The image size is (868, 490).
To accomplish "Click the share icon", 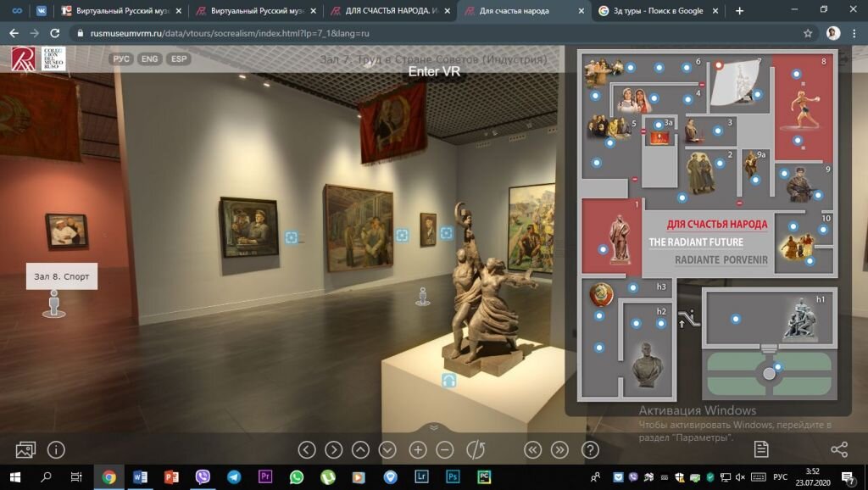I will 839,449.
